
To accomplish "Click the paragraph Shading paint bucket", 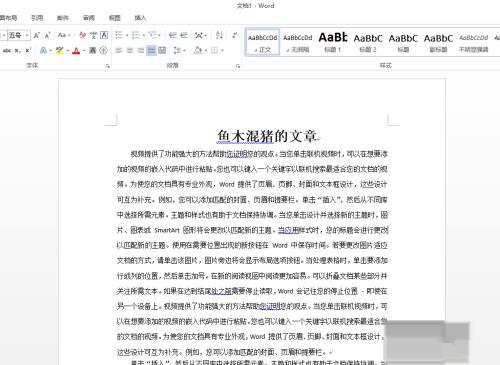I will [198, 50].
